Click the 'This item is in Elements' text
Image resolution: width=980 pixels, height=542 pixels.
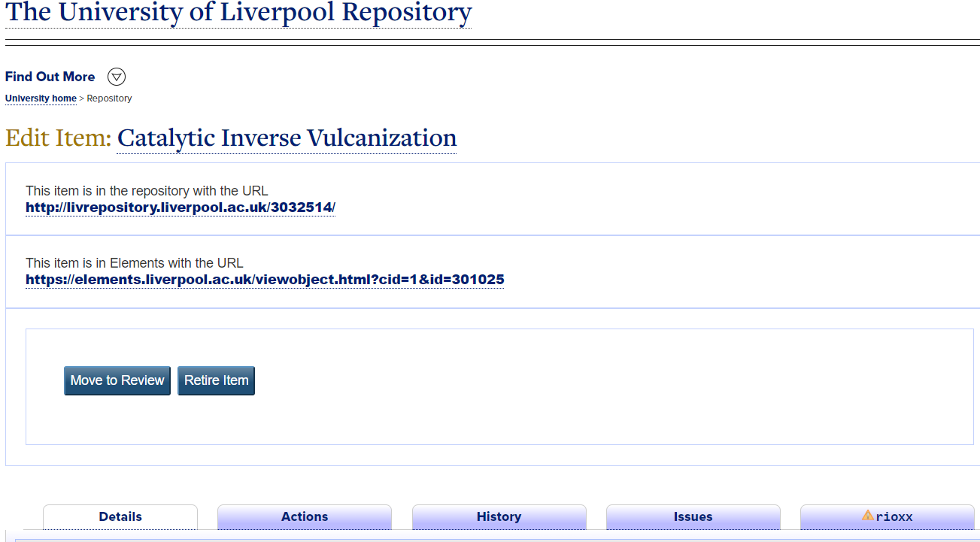pyautogui.click(x=135, y=263)
